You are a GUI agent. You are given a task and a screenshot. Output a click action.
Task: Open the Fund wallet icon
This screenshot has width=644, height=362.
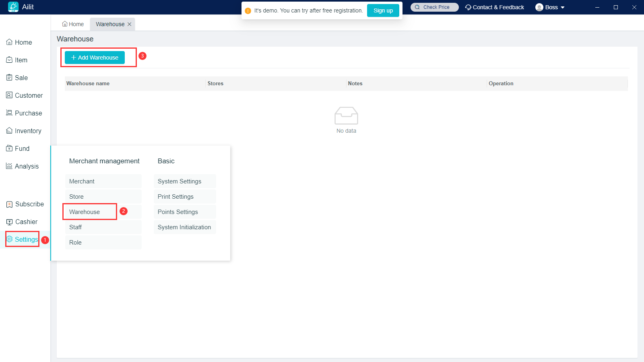[x=9, y=148]
